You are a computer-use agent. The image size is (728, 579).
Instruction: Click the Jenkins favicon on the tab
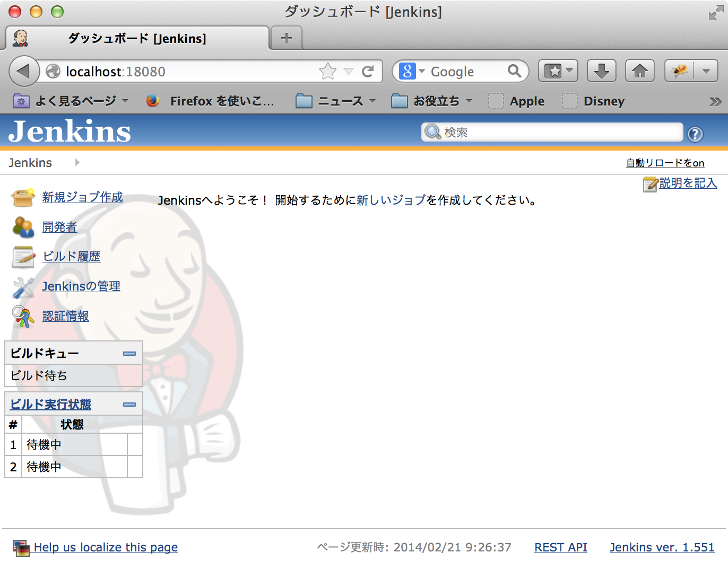point(21,38)
